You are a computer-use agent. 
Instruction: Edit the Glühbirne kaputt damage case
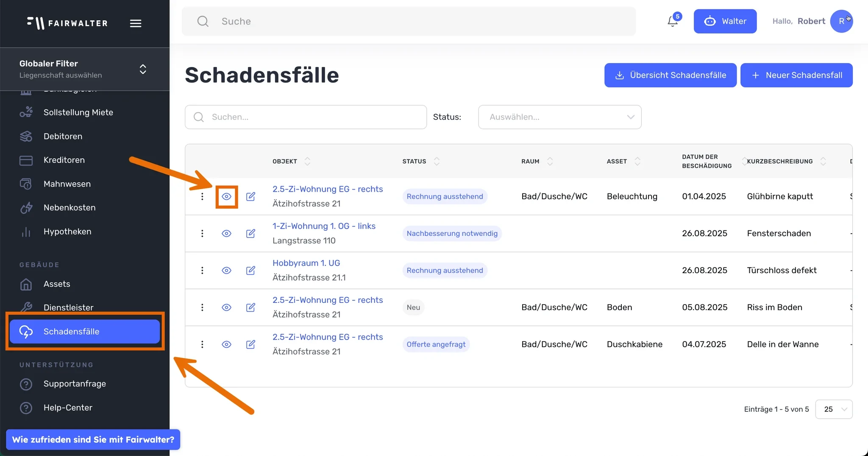point(251,196)
